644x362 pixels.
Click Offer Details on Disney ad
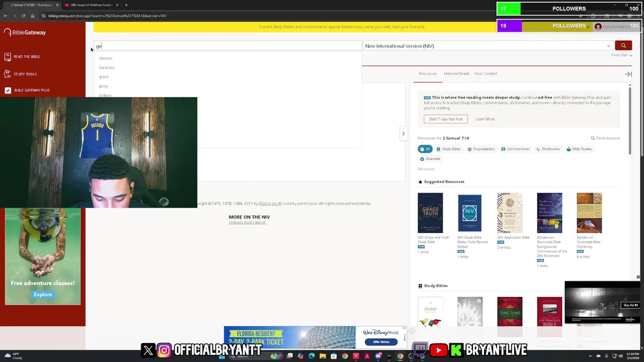coord(381,342)
